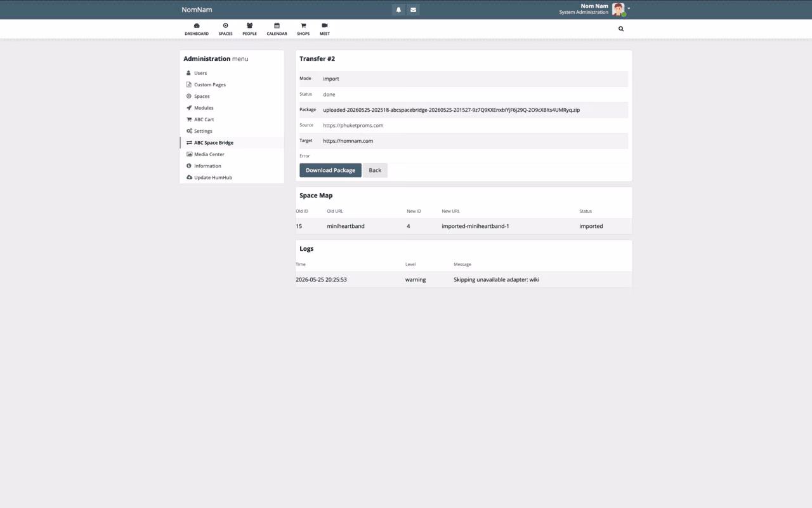Click the status value 'done'
Screen dimensions: 812x508
pos(329,95)
